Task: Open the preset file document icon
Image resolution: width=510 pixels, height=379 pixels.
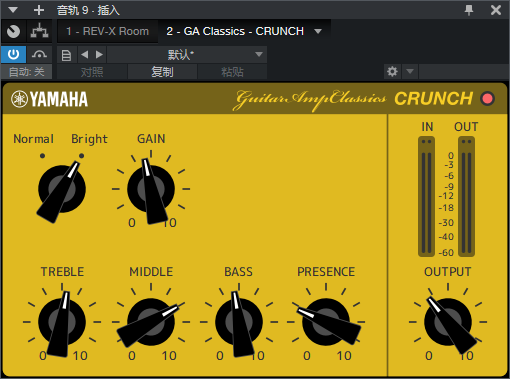Action: (66, 55)
